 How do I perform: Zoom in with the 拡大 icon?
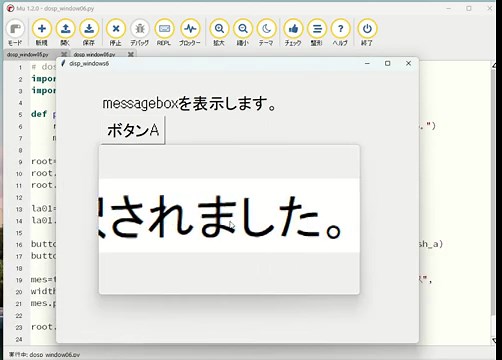tap(219, 32)
